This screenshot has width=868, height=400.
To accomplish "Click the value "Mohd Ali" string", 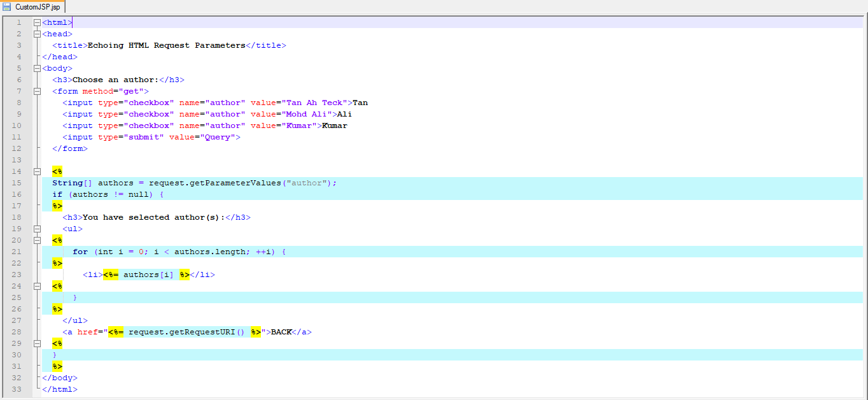I will (309, 114).
